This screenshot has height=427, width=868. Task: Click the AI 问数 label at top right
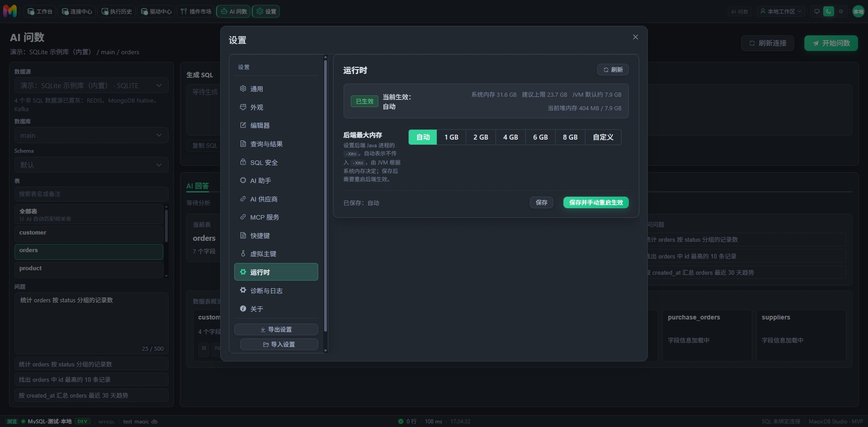coord(740,11)
